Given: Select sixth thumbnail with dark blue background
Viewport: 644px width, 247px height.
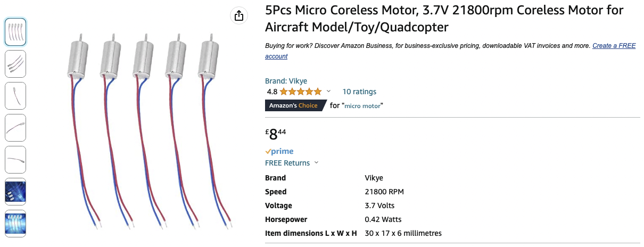Looking at the screenshot, I should point(15,192).
